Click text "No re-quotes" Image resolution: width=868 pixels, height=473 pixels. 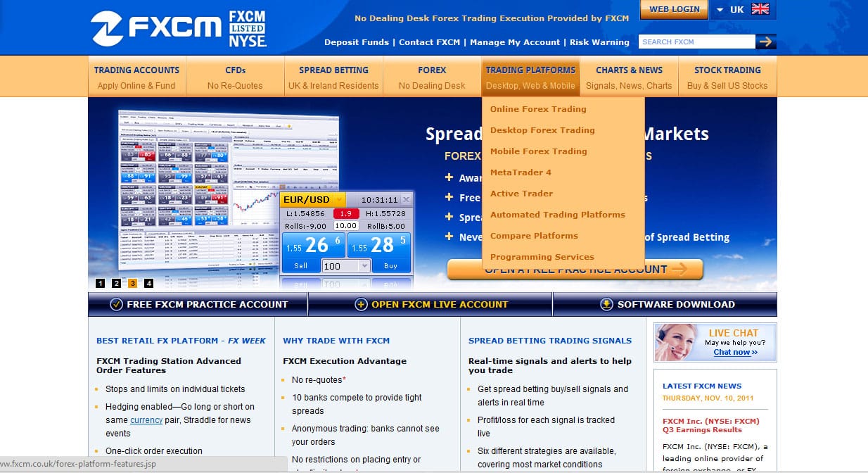coord(317,380)
